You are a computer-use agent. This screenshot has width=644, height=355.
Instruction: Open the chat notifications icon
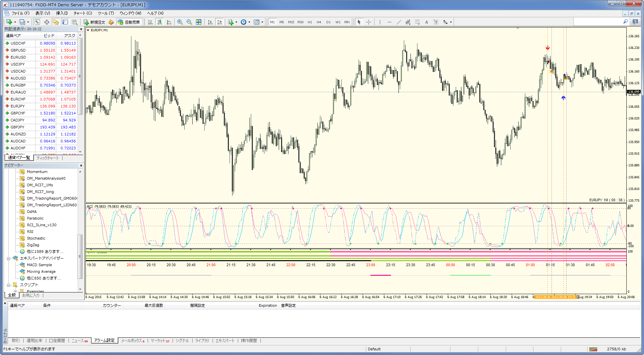coord(635,22)
